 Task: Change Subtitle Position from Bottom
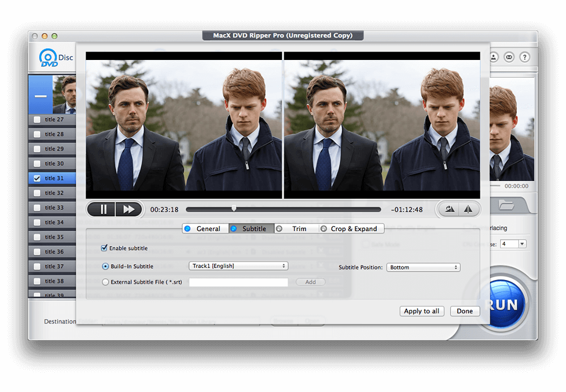point(423,267)
